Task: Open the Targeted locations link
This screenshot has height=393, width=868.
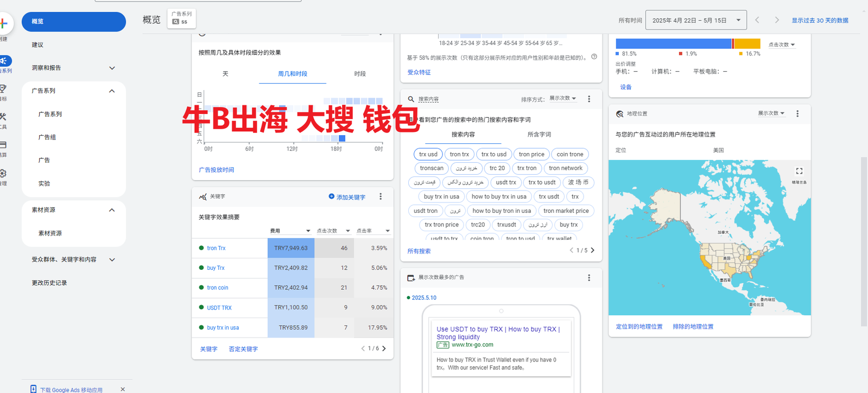Action: [639, 327]
